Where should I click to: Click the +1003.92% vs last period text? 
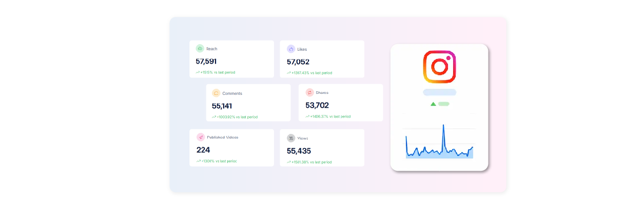pos(237,117)
